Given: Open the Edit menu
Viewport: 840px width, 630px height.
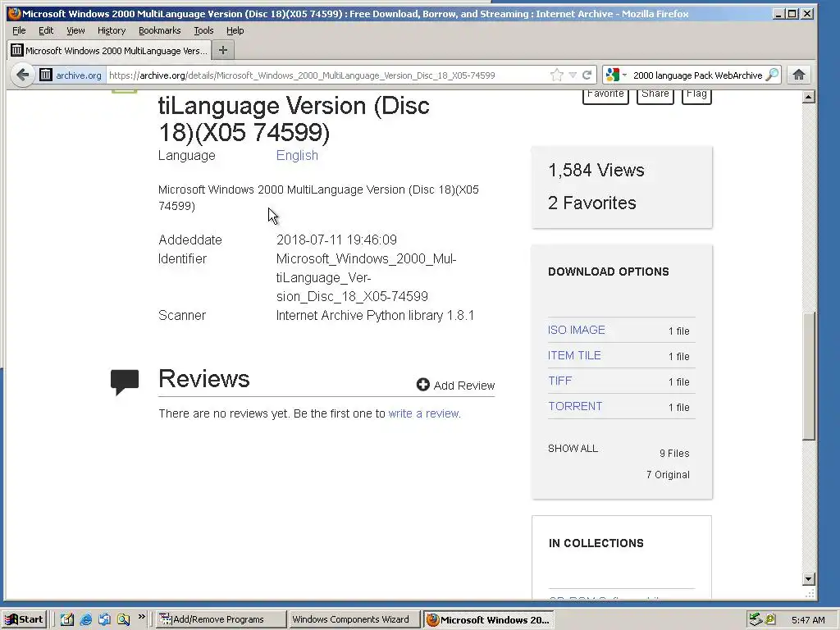Looking at the screenshot, I should coord(46,30).
